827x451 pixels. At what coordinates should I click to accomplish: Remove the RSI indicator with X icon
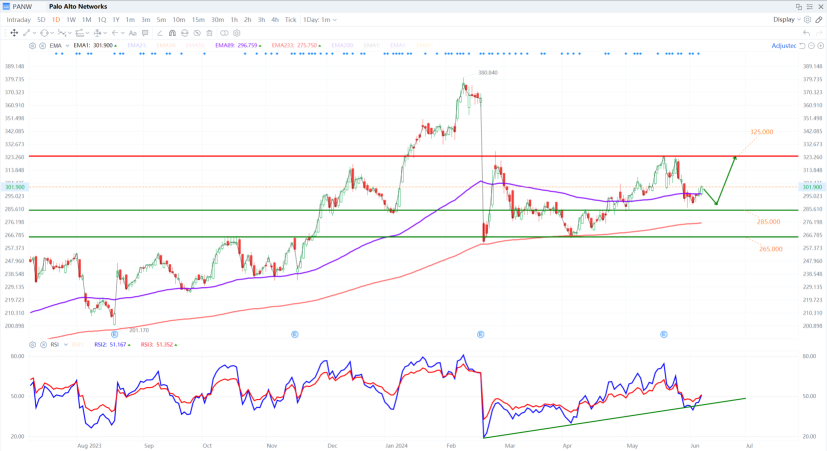pos(42,344)
